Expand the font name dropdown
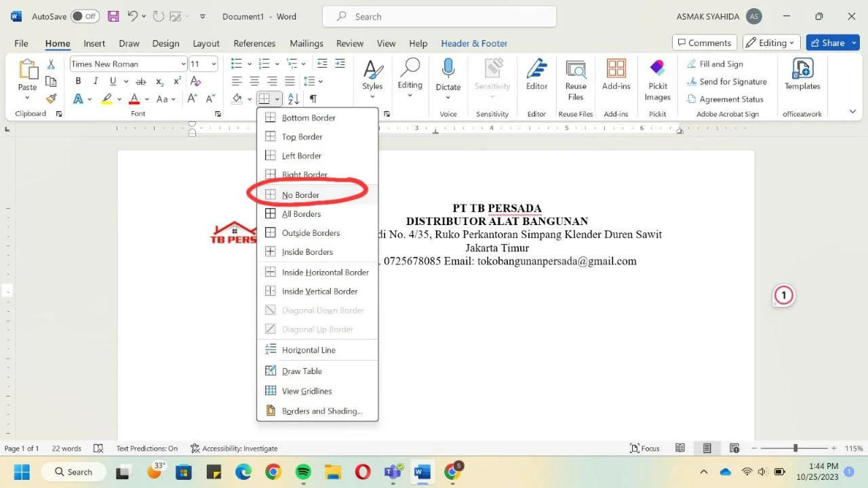 point(184,64)
